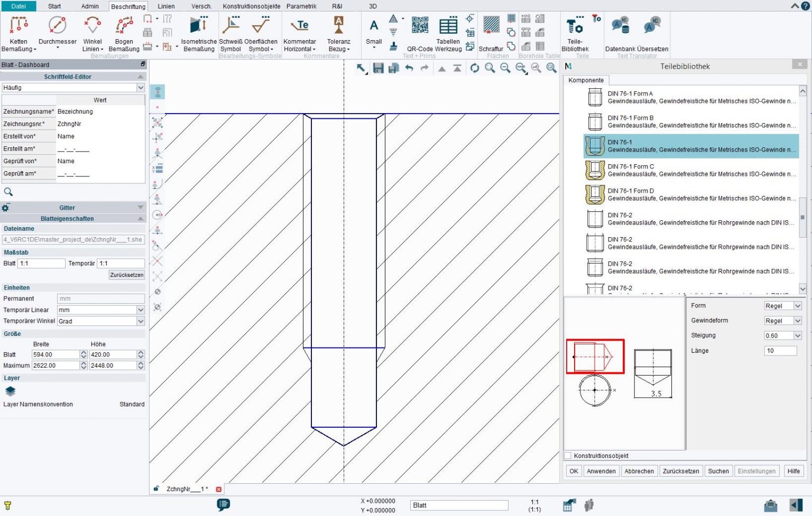Toggle the magnifier search icon in Schriftfeld-Editor
This screenshot has height=516, width=812.
coord(8,192)
